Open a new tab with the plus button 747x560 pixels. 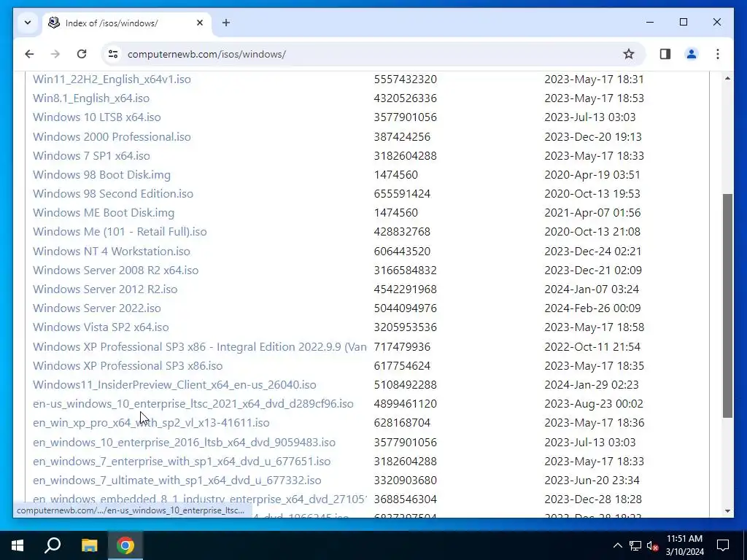pos(226,23)
